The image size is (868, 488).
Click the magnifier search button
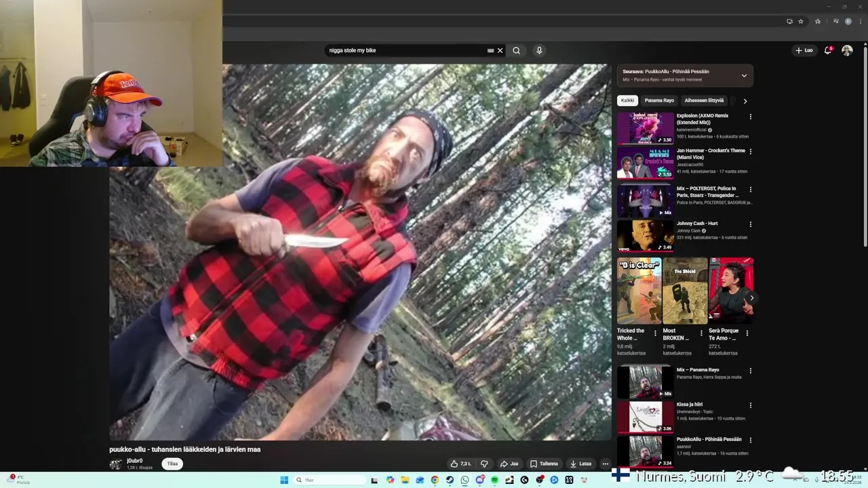[x=516, y=50]
